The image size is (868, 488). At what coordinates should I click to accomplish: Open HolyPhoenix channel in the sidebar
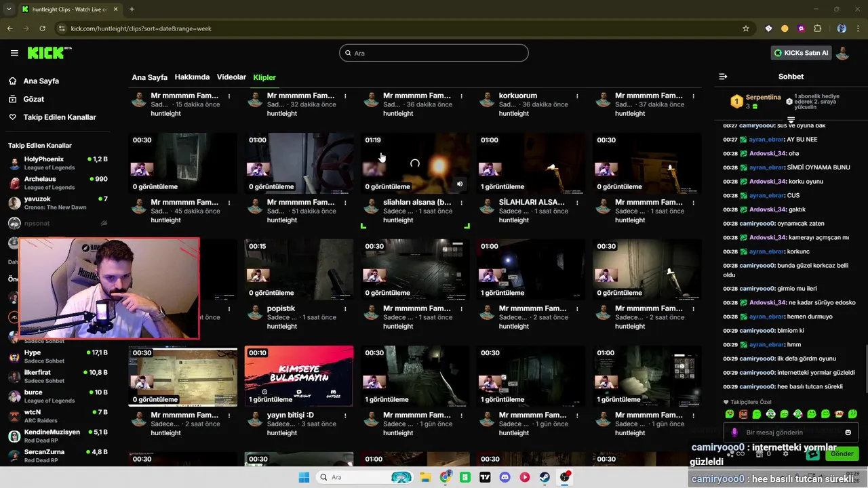(x=58, y=163)
